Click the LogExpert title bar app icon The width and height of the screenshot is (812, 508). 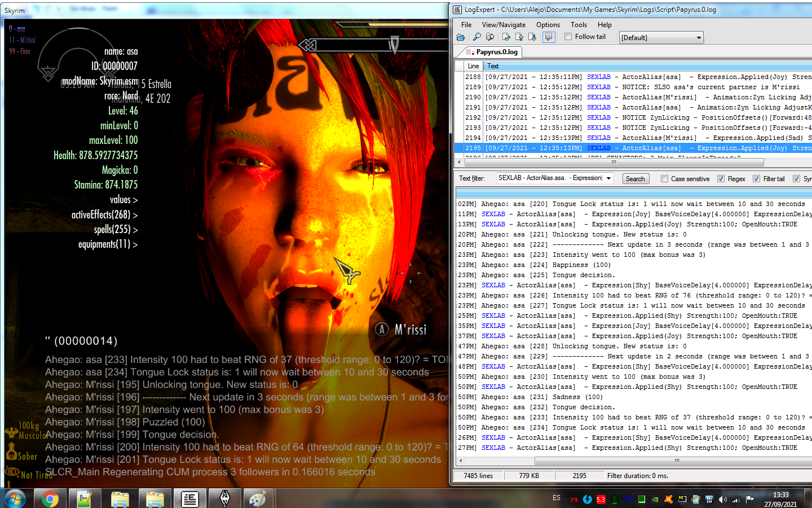coord(457,10)
